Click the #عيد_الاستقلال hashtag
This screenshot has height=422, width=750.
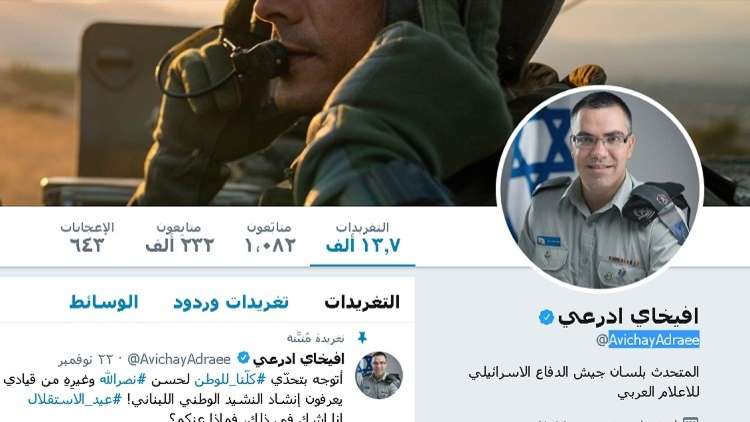coord(75,399)
